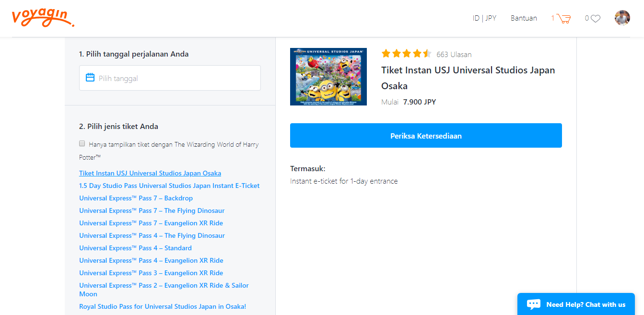This screenshot has height=315, width=644.
Task: Click the Voyagin logo
Action: coord(43,18)
